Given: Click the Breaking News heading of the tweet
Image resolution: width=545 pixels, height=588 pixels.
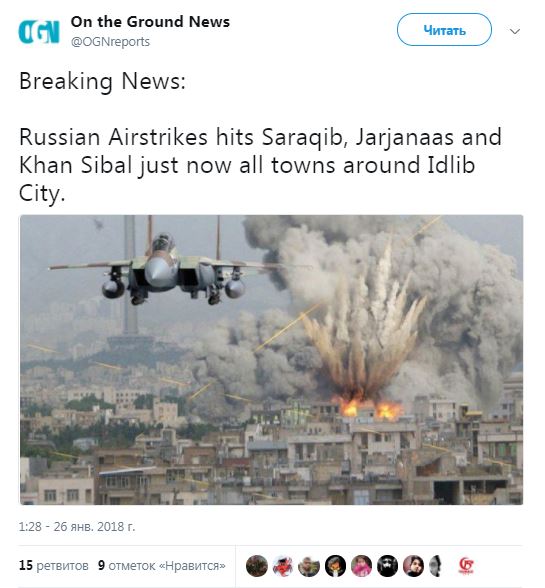Looking at the screenshot, I should click(102, 81).
